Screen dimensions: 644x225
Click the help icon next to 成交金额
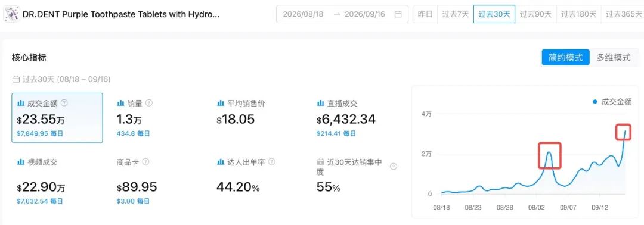[x=64, y=104]
